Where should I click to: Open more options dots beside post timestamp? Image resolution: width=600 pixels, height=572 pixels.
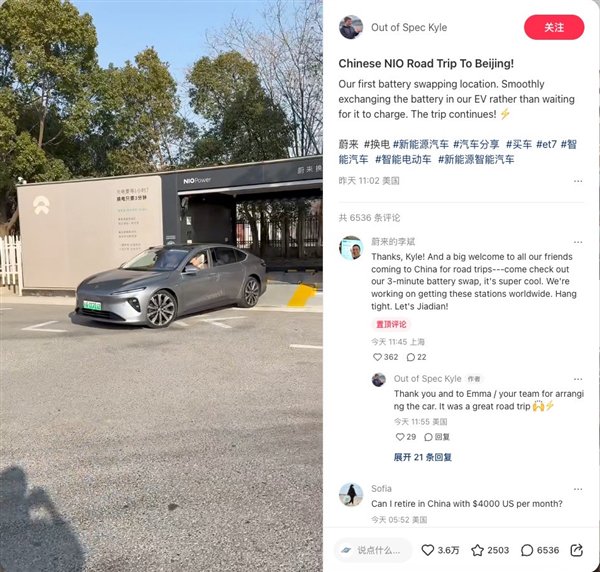(x=578, y=181)
